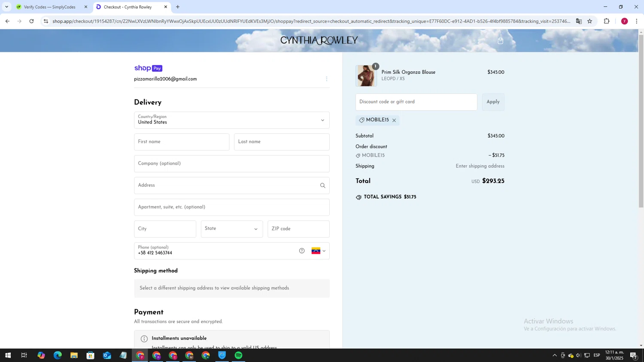
Task: Open File Explorer from the taskbar
Action: click(x=74, y=355)
